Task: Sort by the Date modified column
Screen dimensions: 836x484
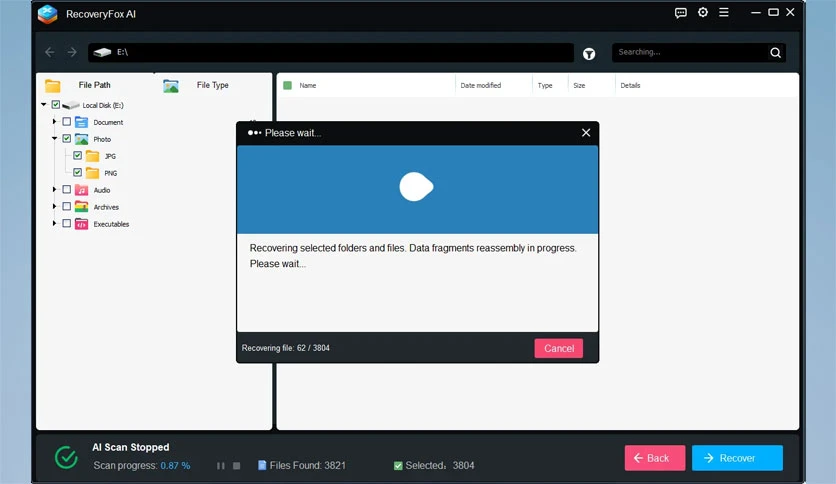Action: click(480, 85)
